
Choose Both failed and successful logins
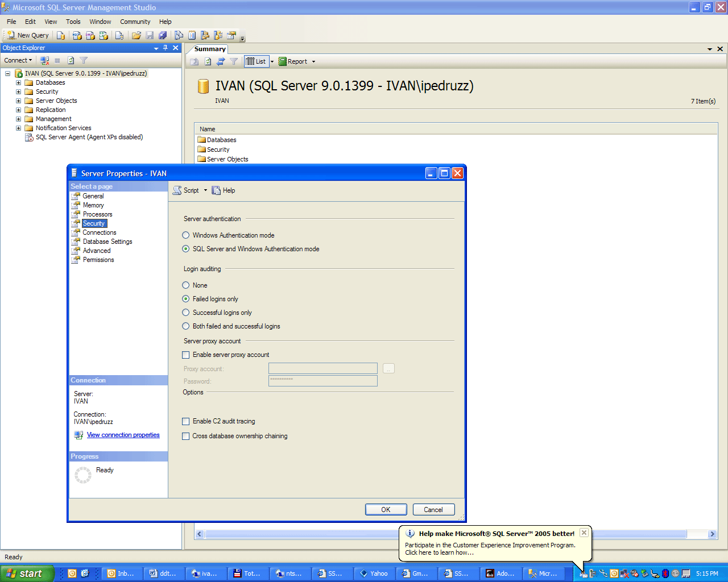pyautogui.click(x=185, y=326)
